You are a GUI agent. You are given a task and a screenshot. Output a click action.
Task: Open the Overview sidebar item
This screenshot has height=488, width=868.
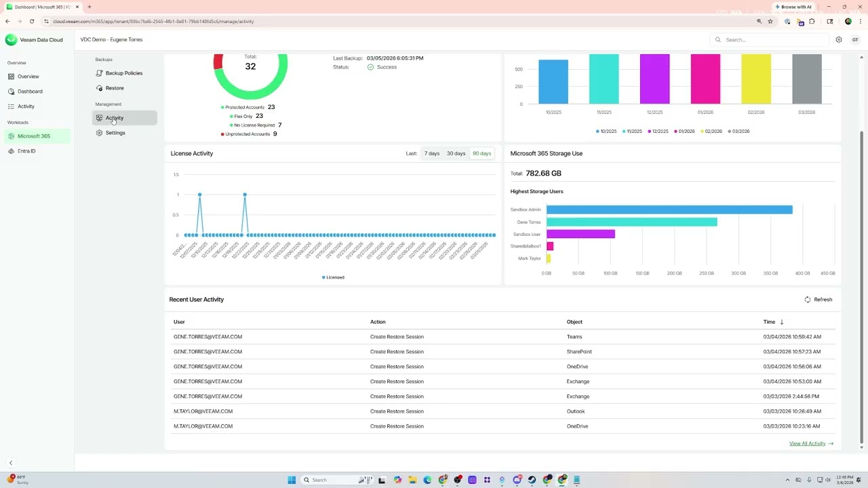tap(28, 77)
